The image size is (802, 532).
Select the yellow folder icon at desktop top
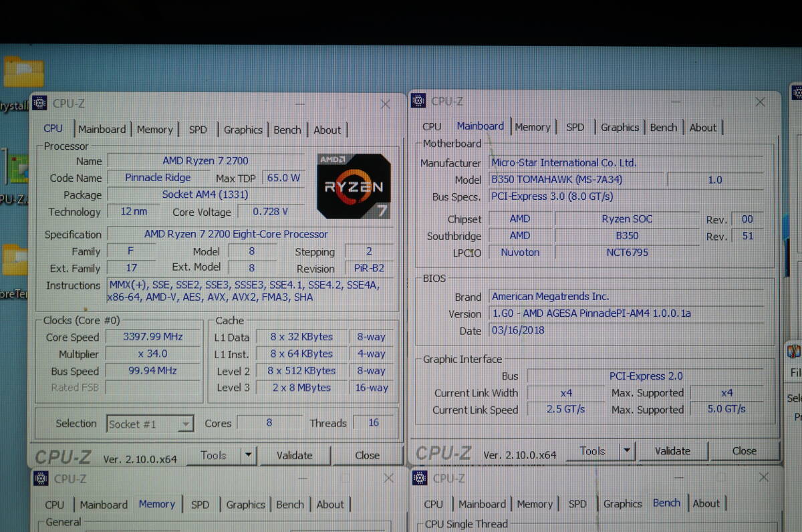(x=23, y=72)
